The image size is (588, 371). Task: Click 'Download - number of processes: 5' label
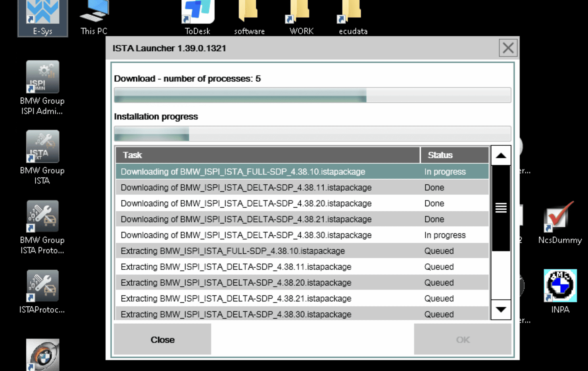[x=187, y=78]
